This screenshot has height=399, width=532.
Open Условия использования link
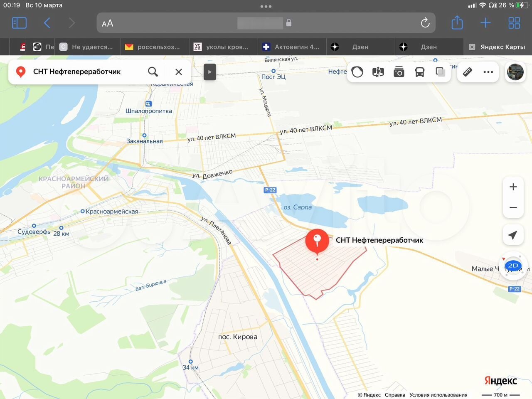(438, 395)
